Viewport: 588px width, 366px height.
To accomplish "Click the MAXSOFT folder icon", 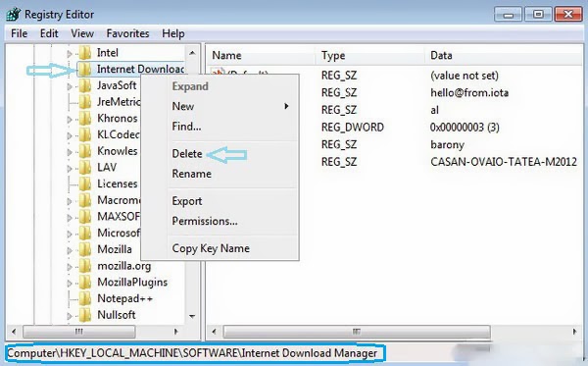I will [x=85, y=217].
